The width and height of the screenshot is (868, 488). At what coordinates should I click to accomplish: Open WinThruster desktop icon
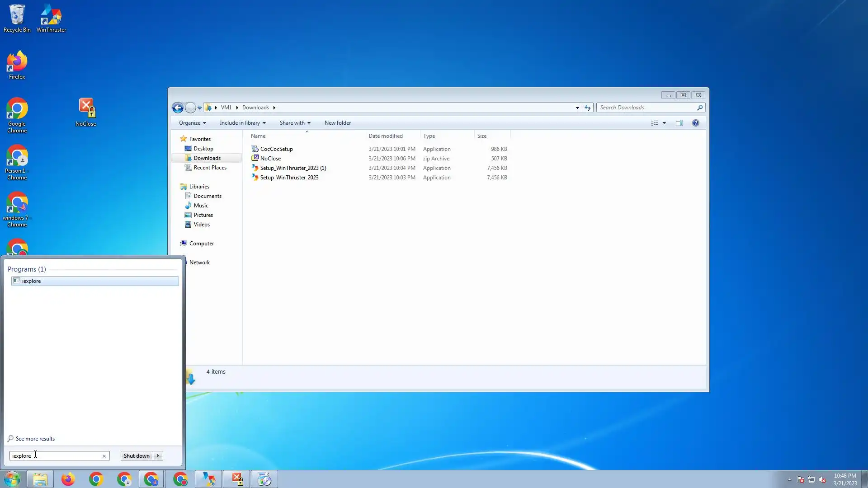[51, 18]
